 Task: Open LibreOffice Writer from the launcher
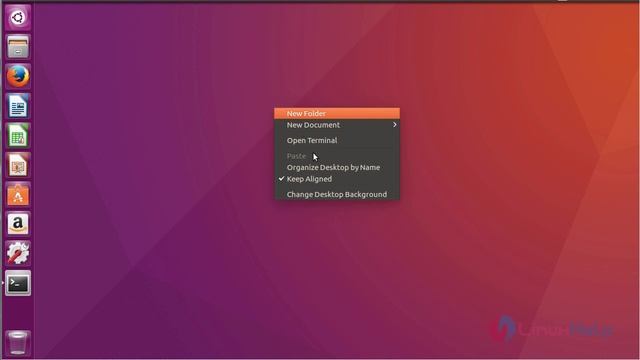click(18, 106)
